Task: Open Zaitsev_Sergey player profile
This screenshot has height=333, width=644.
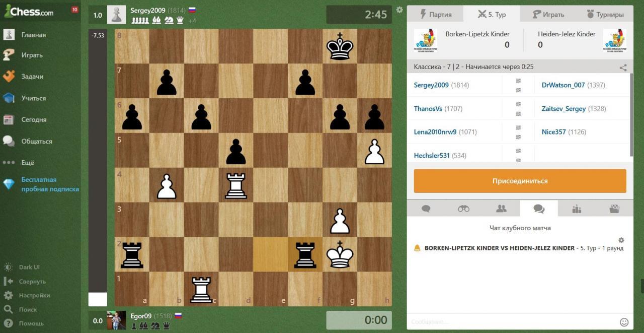Action: [563, 109]
